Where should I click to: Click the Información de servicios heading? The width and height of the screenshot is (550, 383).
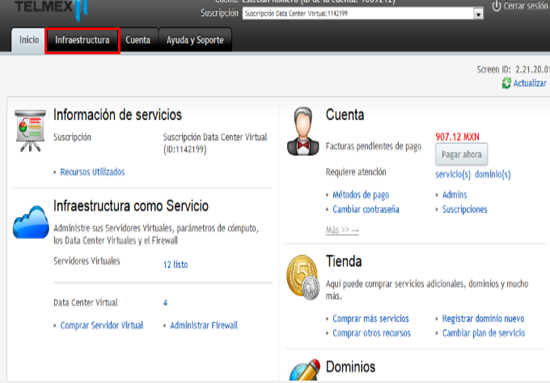coord(118,115)
